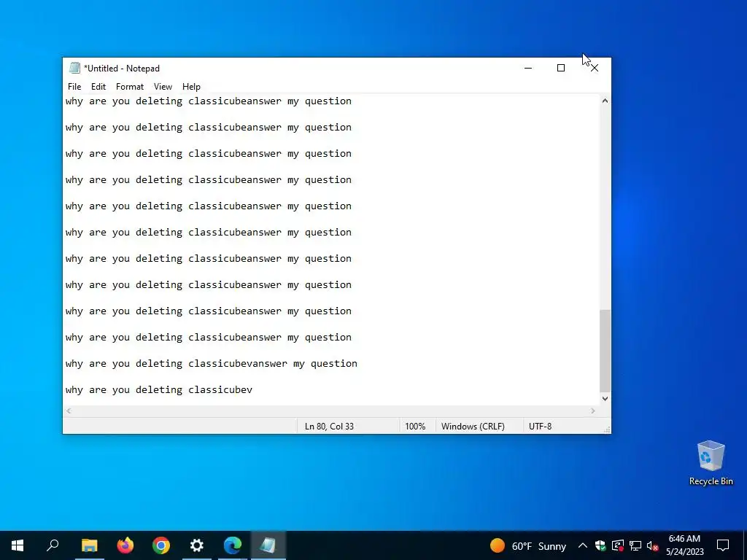Screen dimensions: 747x560
Task: Open the View menu in Notepad
Action: (x=163, y=87)
